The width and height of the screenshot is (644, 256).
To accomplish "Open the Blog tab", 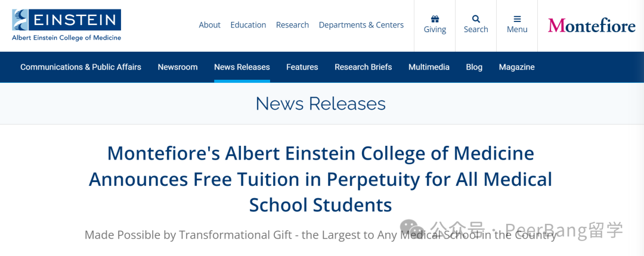I will tap(474, 67).
